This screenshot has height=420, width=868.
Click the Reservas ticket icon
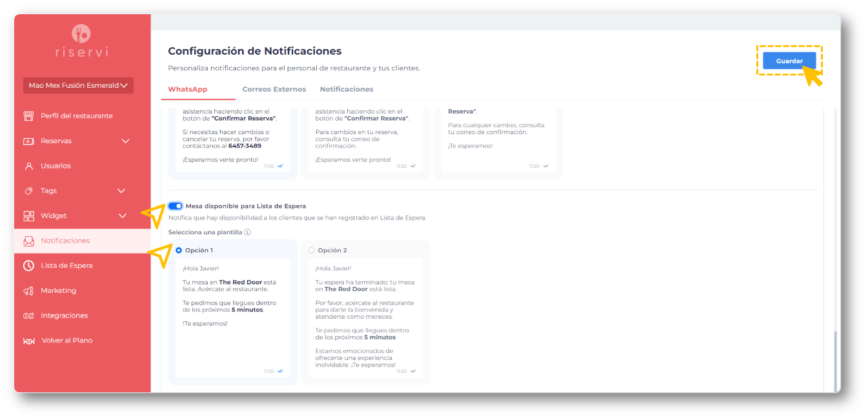click(x=28, y=141)
